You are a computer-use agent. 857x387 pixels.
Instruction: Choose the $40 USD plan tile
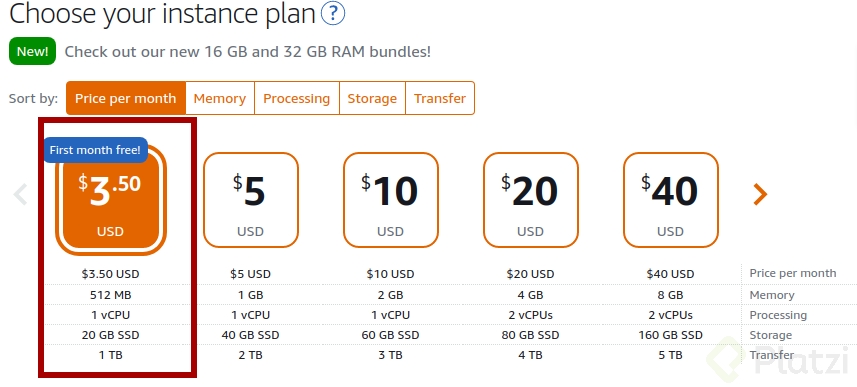pos(671,200)
